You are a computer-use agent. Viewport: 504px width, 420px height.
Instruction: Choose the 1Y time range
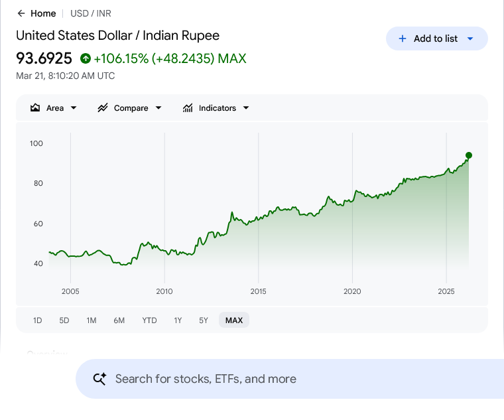click(178, 320)
